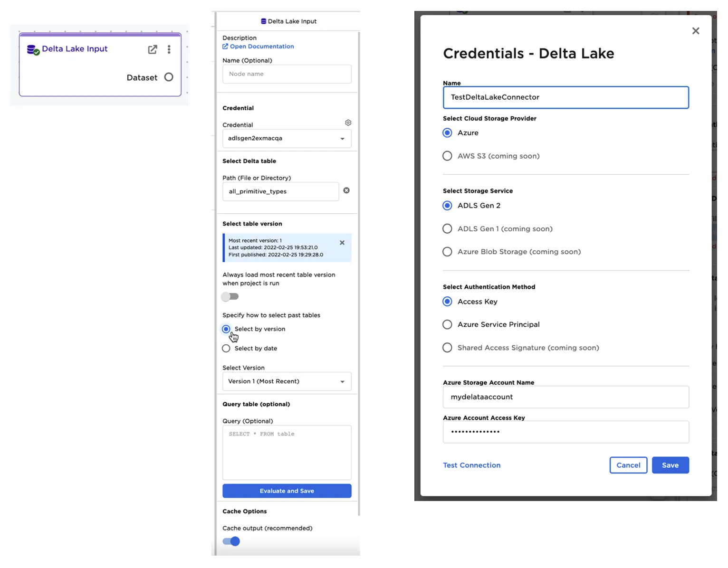Choose Select by date option
Screen dimensions: 728x568
click(226, 349)
